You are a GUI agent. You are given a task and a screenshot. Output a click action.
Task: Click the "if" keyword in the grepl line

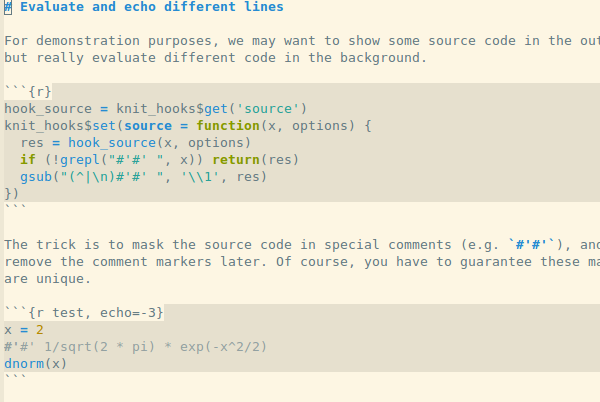(27, 159)
